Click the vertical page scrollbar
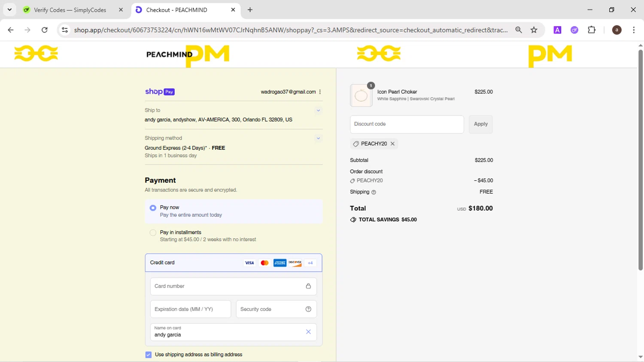 pyautogui.click(x=640, y=160)
